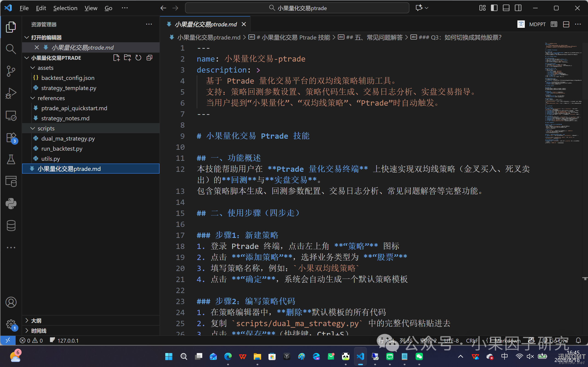This screenshot has height=367, width=588.
Task: Change language mode Markdown in status bar
Action: click(x=508, y=340)
